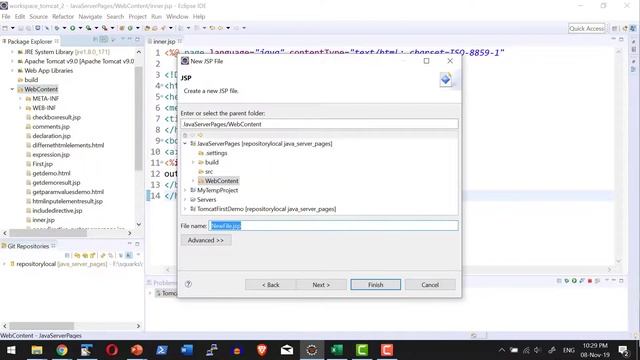640x360 pixels.
Task: Toggle Link with Editor in Package Explorer
Action: click(x=104, y=40)
